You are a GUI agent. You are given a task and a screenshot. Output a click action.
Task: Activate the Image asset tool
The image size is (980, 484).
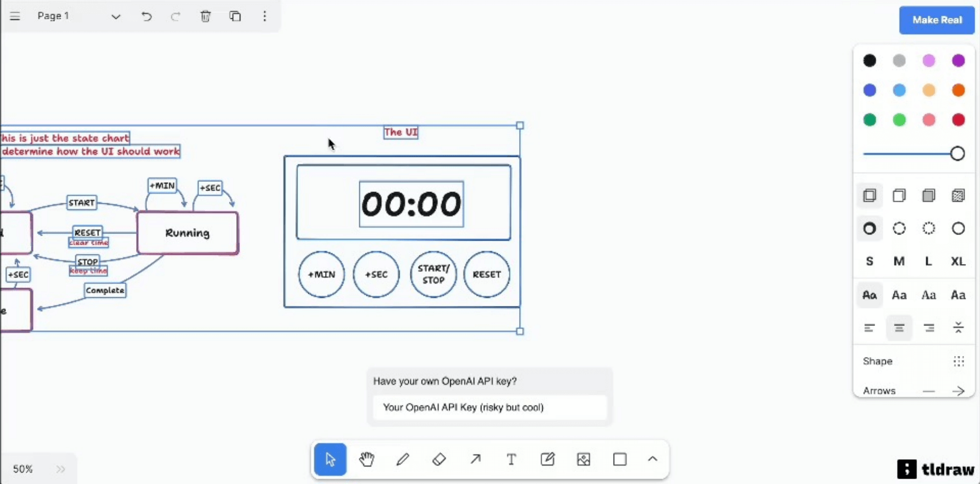(584, 459)
